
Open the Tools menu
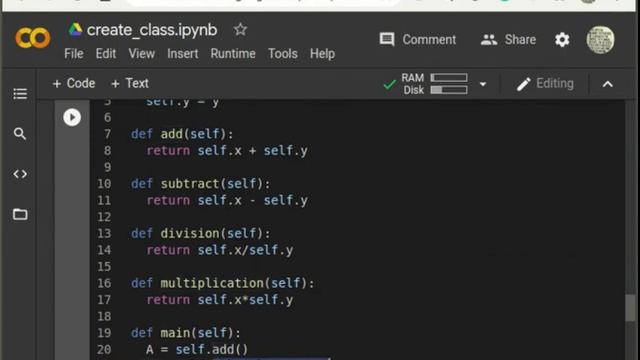[x=282, y=53]
